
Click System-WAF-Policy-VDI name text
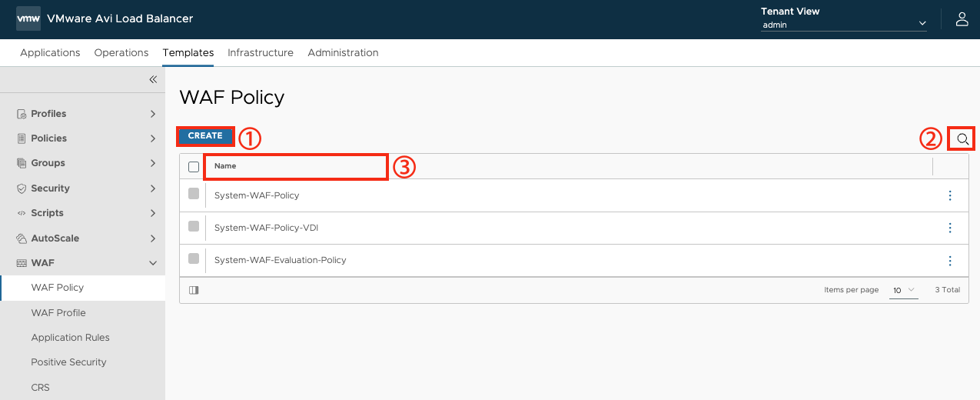click(266, 228)
